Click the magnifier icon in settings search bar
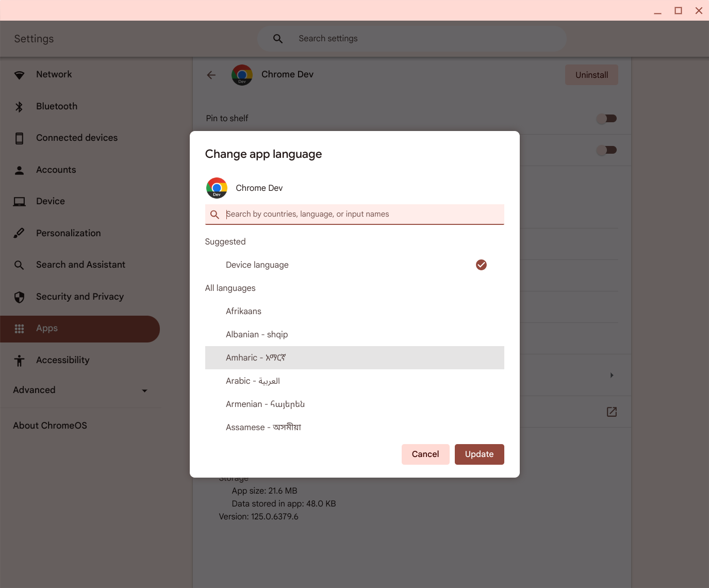Screen dimensions: 709x588 [x=277, y=38]
